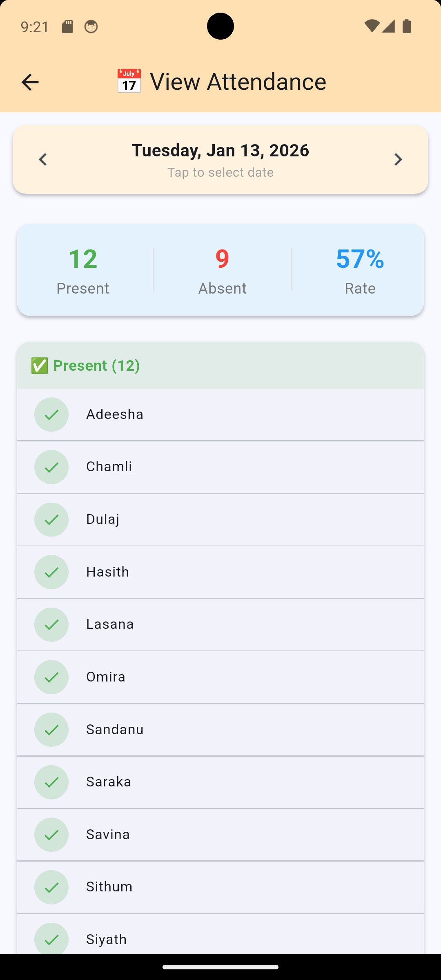
Task: Select the Sandanu student row
Action: pyautogui.click(x=220, y=730)
